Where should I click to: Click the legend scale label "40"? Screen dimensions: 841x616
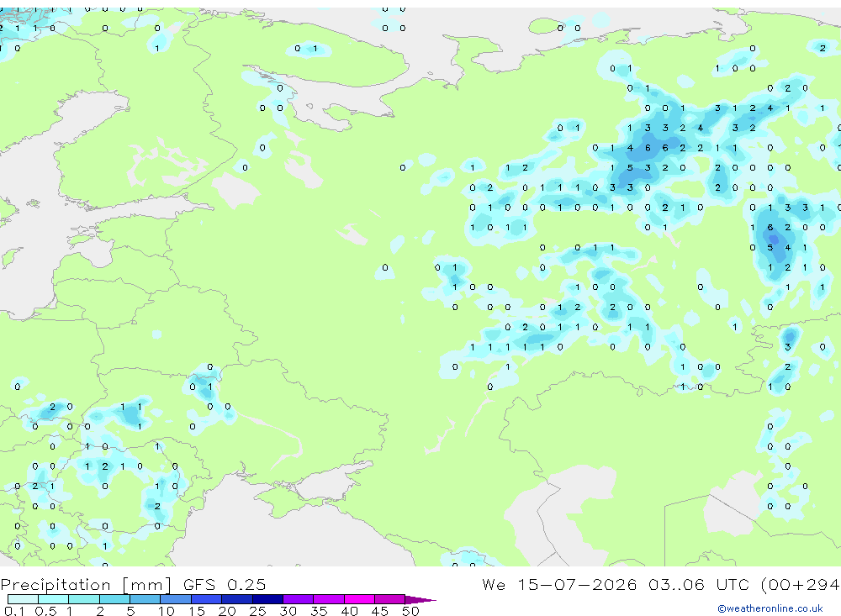point(350,611)
